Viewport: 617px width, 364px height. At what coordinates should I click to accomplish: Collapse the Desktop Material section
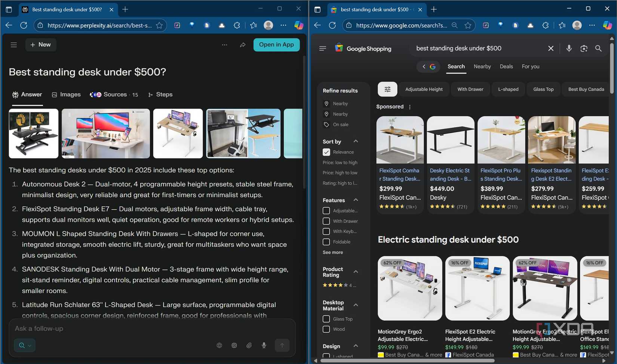click(356, 305)
